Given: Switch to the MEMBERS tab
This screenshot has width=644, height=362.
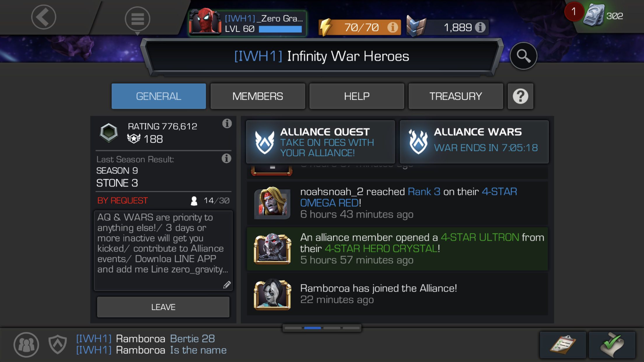Looking at the screenshot, I should (258, 96).
